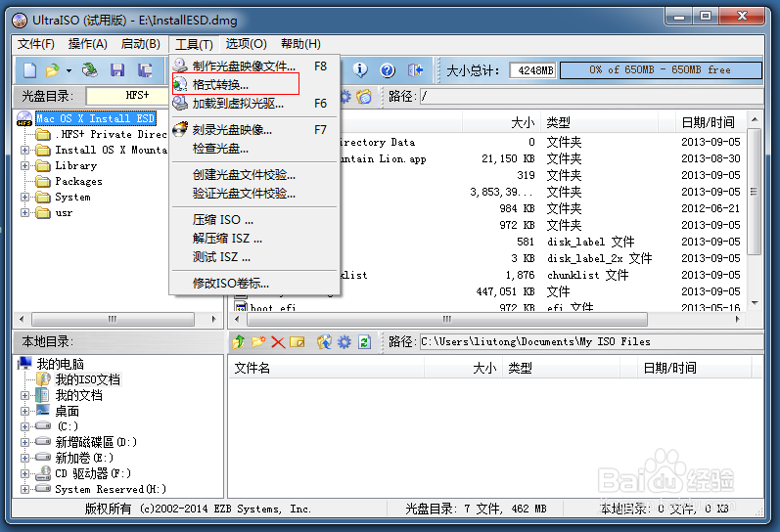Open the 操作(A) menu
Viewport: 780px width, 532px height.
point(87,44)
